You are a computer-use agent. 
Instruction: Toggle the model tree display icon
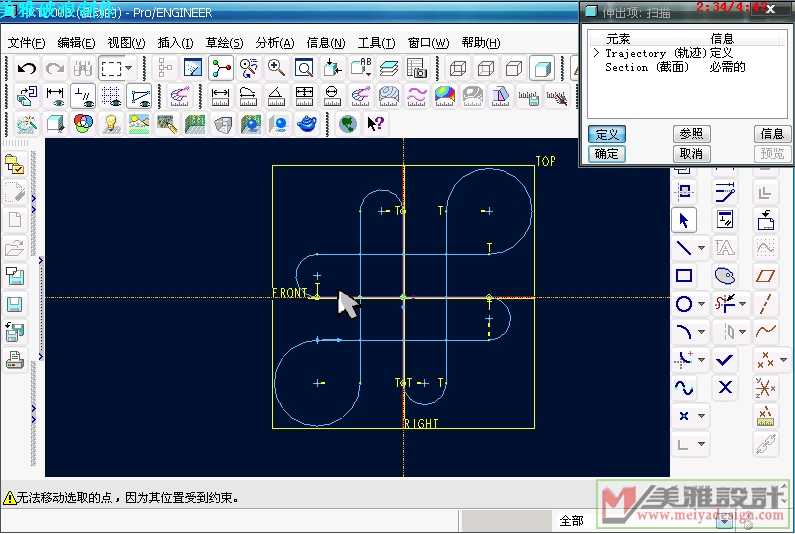[x=165, y=68]
